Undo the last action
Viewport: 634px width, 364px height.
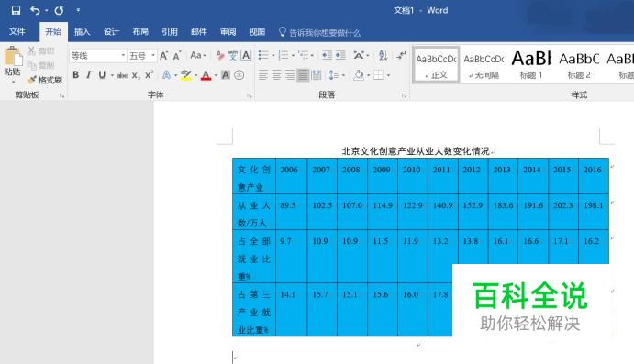click(35, 10)
